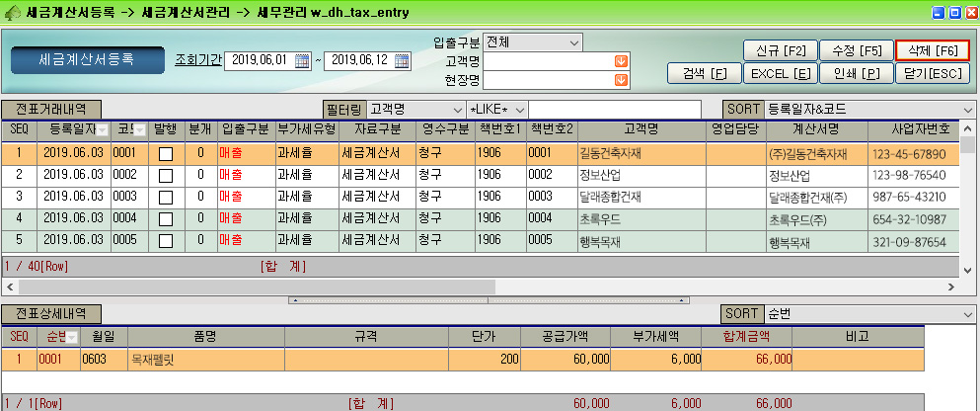Check the 발행 box for row 길동건축자재
This screenshot has height=411, width=980.
tap(166, 154)
